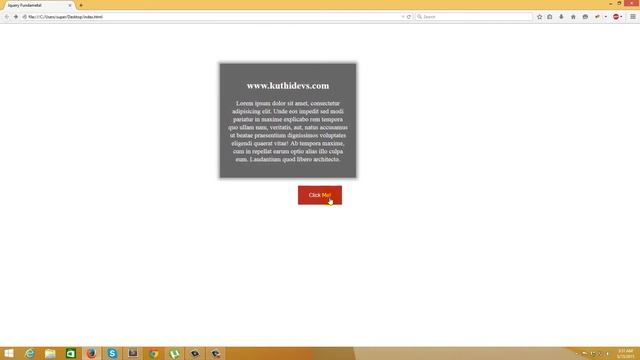Click the toolbar icon left of the red Adblock icon

coord(598,17)
